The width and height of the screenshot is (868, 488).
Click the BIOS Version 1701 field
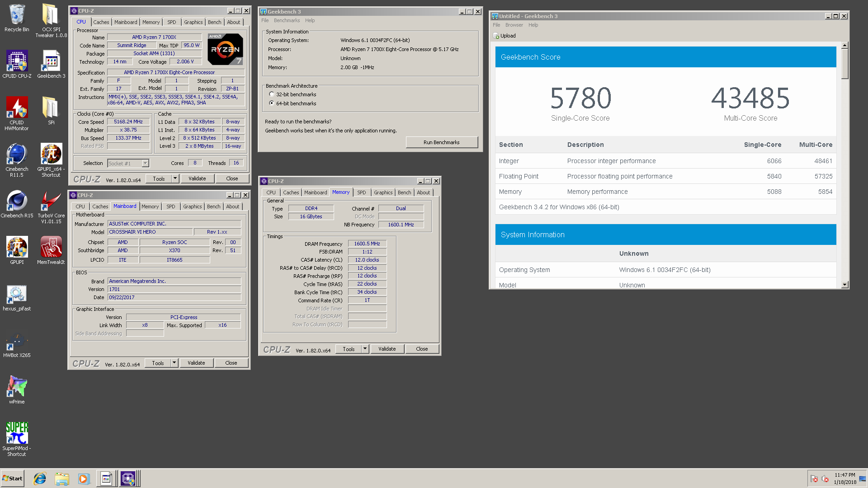(174, 289)
